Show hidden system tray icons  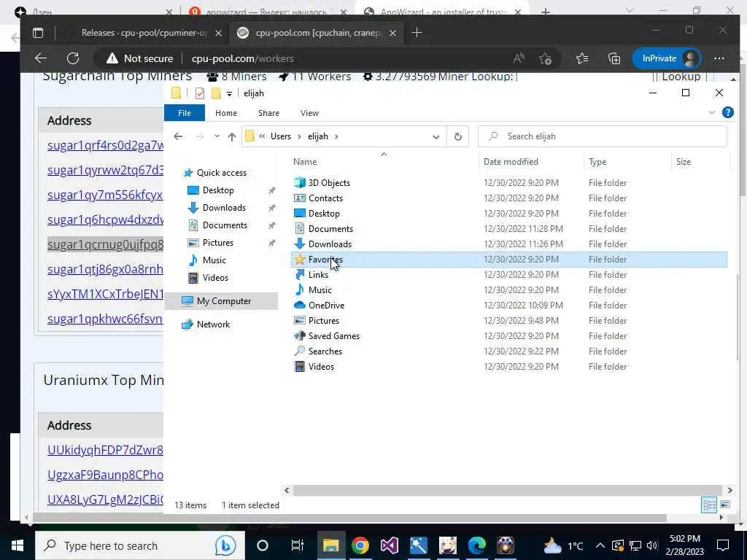(600, 545)
